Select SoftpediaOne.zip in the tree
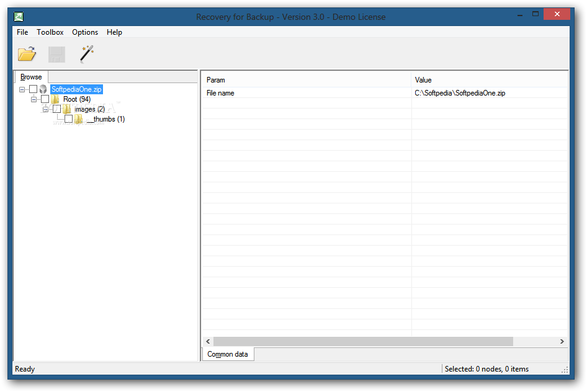 [76, 89]
